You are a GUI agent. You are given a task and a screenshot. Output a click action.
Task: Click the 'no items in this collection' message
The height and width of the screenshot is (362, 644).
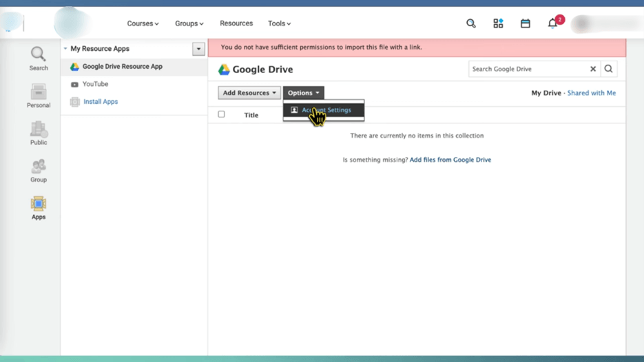tap(417, 136)
